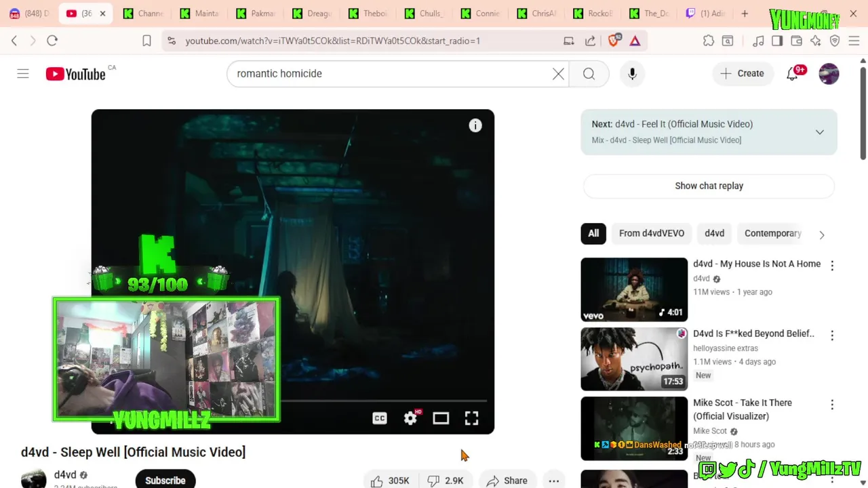Open the site settings icon in address bar

pos(172,41)
